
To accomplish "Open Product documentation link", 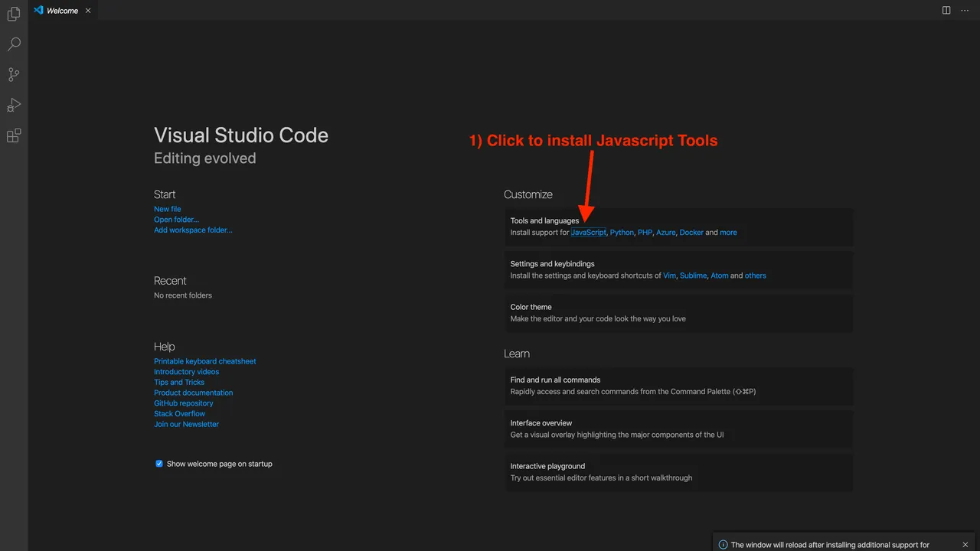I will 193,393.
